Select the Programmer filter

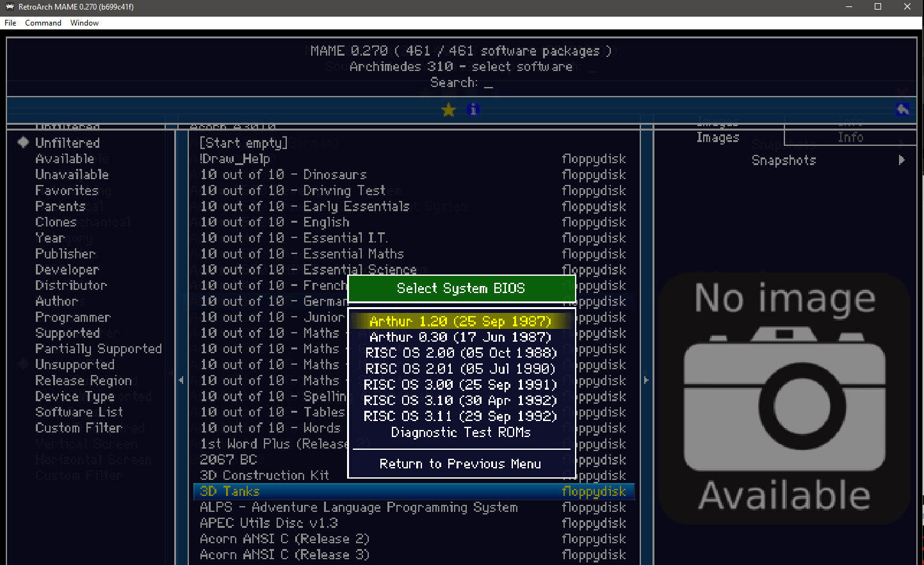[x=72, y=317]
